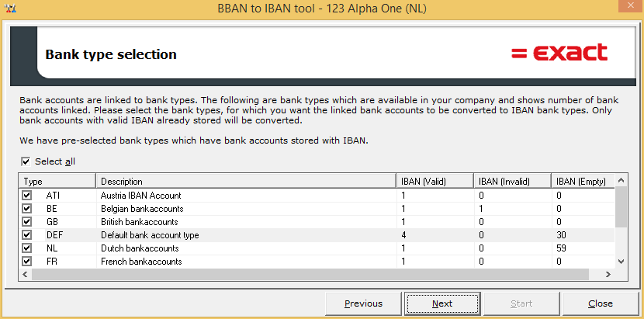Click the vertical scrollbar up arrow
This screenshot has width=644, height=319.
click(621, 180)
